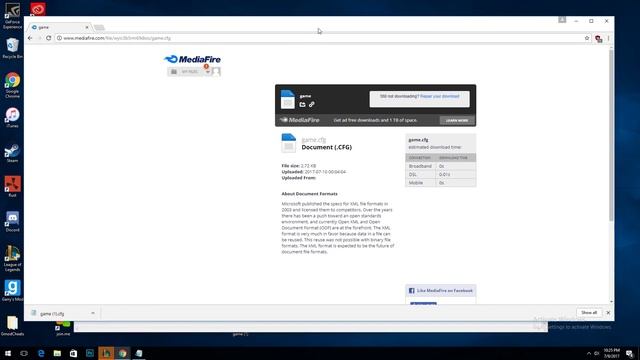The image size is (640, 360).
Task: Open the Chrome three-dot menu
Action: click(x=608, y=38)
